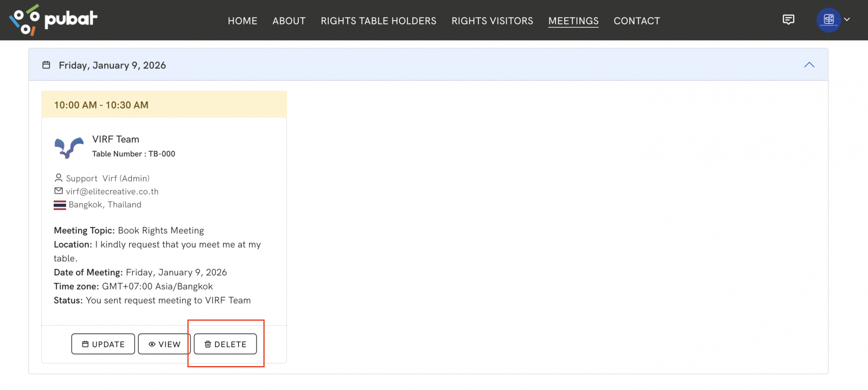This screenshot has width=868, height=390.
Task: Click the envelope email icon
Action: tap(59, 191)
